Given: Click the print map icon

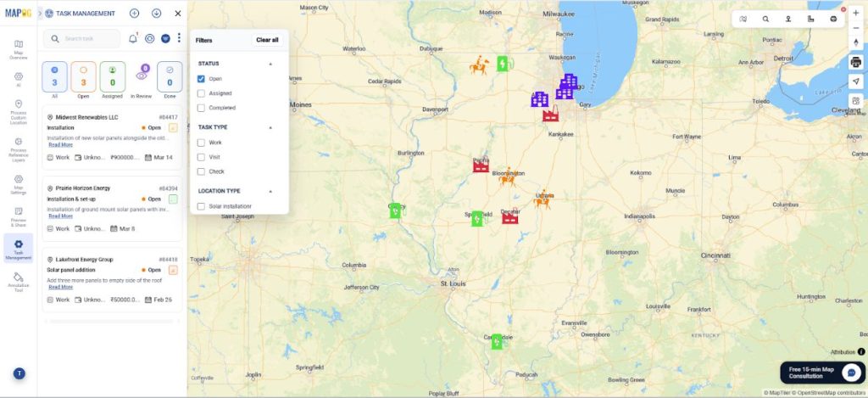Looking at the screenshot, I should click(x=855, y=62).
